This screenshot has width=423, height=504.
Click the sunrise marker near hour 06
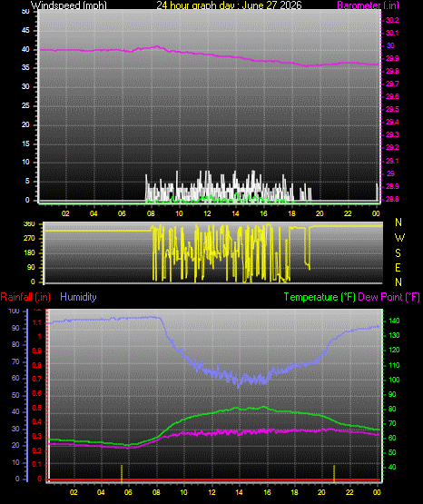(122, 473)
